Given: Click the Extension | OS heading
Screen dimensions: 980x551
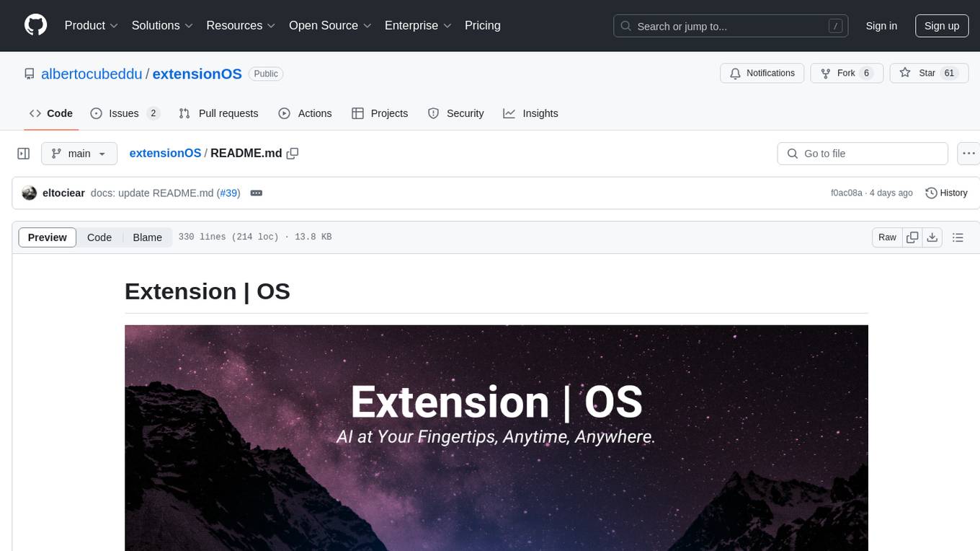Looking at the screenshot, I should tap(208, 291).
